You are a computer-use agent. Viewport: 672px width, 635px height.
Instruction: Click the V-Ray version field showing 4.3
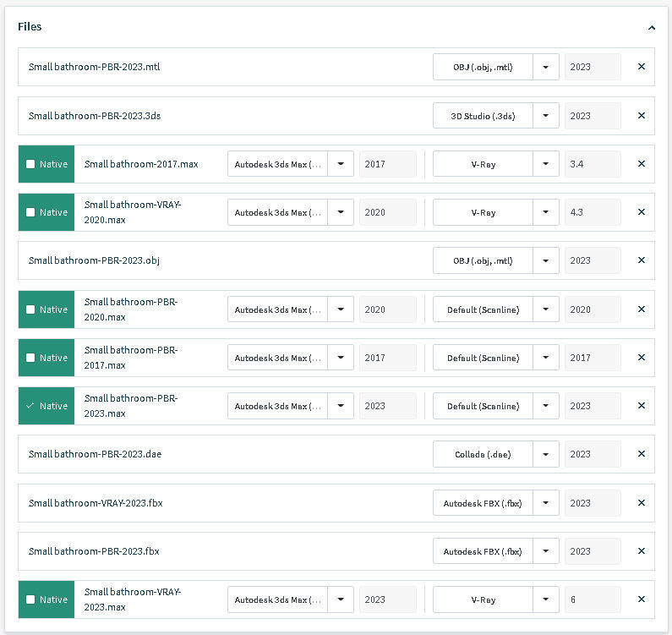click(592, 212)
